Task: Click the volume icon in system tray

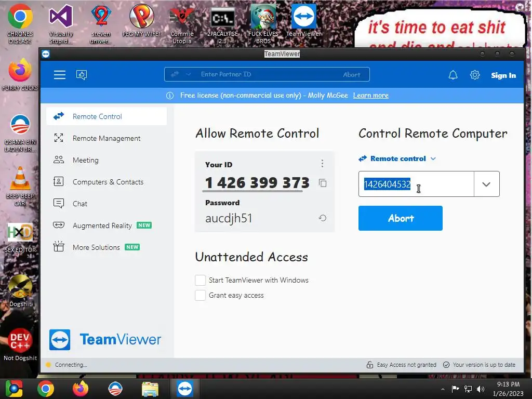Action: click(x=481, y=389)
